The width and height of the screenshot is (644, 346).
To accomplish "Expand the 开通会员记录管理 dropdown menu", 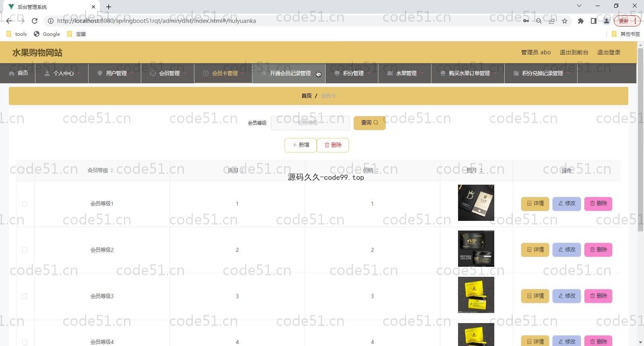I will [316, 73].
